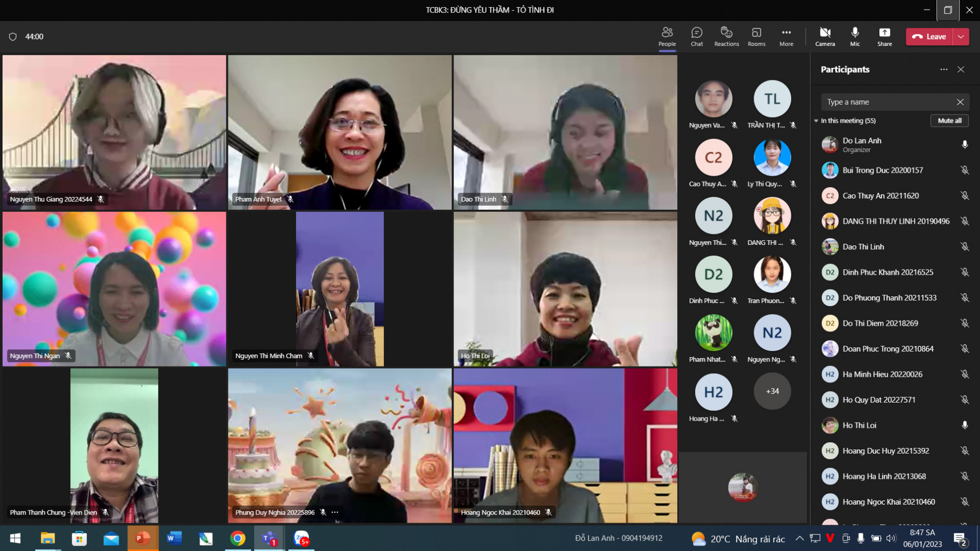Open the weather widget showing 20°C
980x551 pixels.
click(738, 539)
